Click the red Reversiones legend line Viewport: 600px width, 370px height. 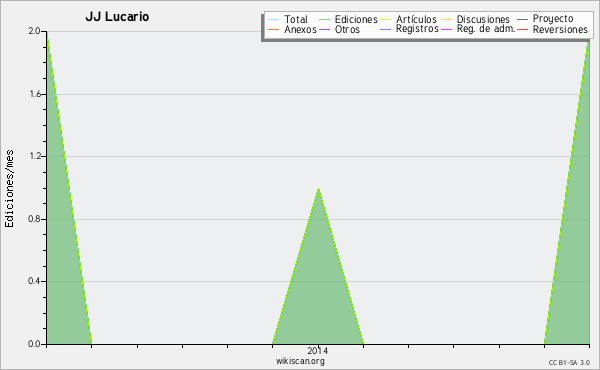click(522, 29)
